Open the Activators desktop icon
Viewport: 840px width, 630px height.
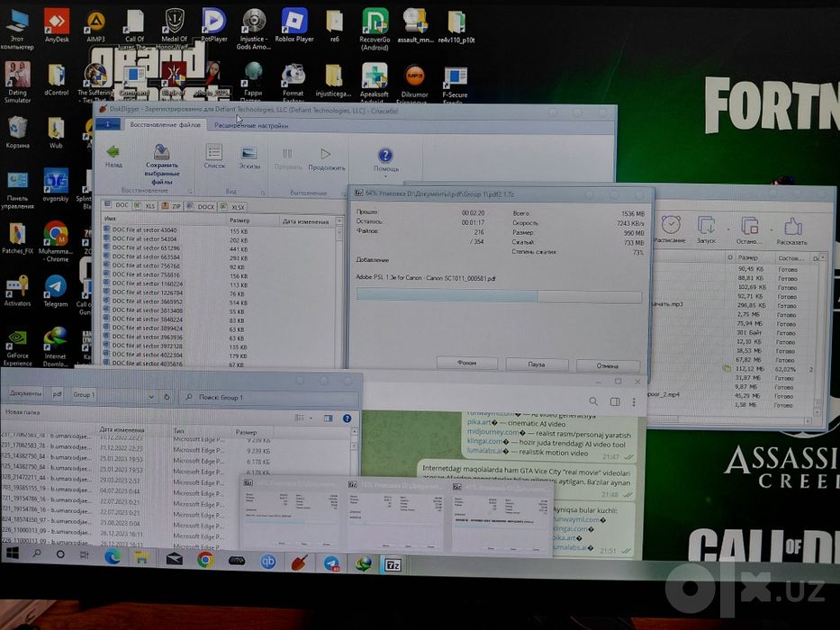(x=17, y=290)
